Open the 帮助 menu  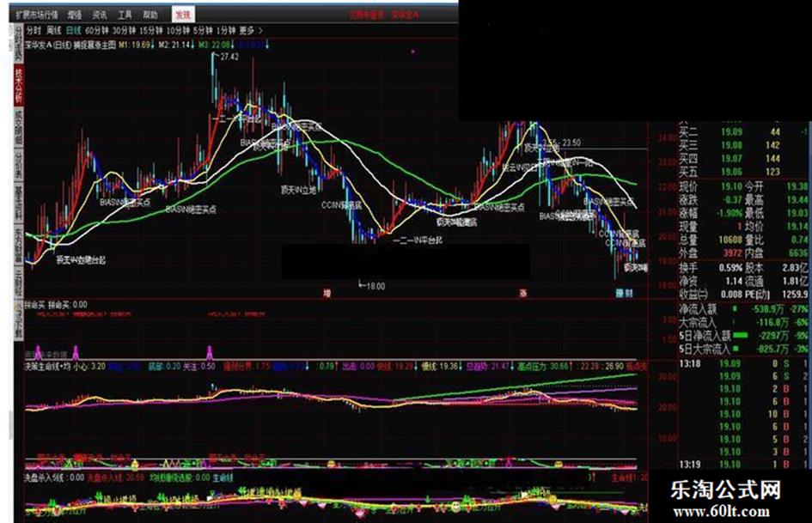pos(150,15)
